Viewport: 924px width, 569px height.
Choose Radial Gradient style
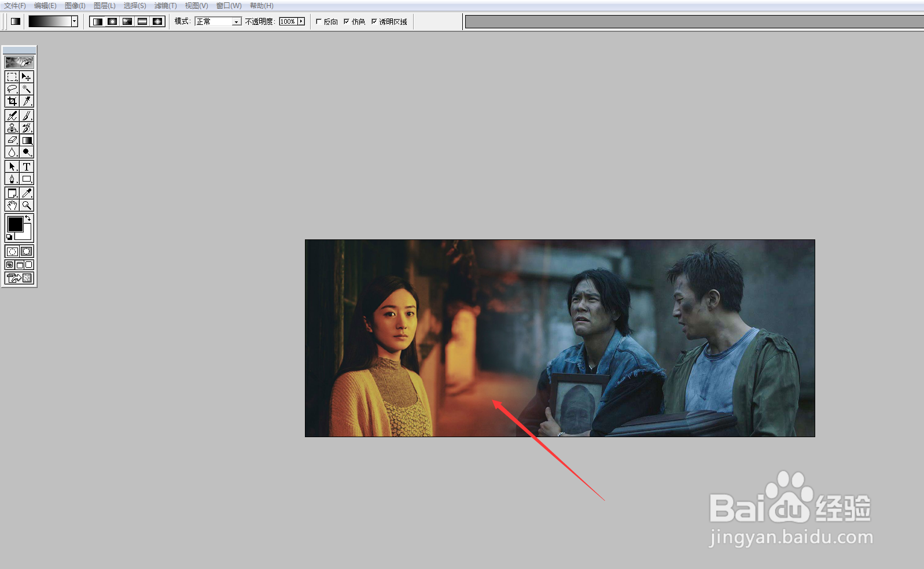coord(112,21)
